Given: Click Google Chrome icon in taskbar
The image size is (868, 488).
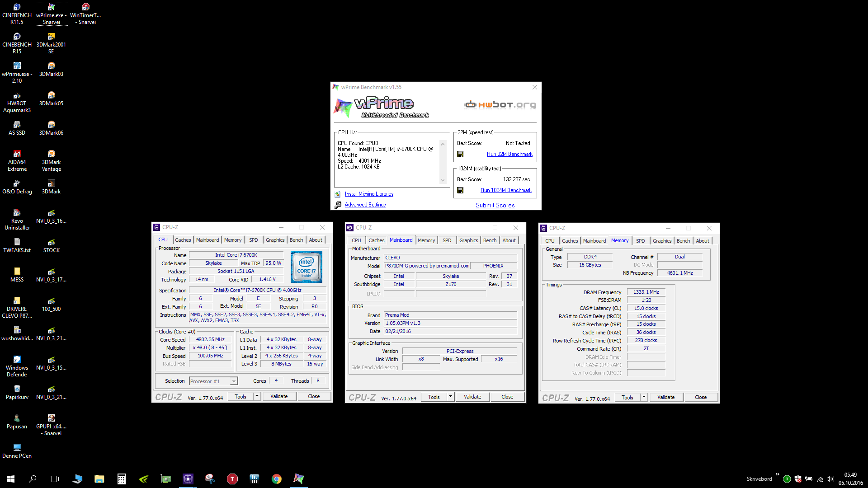Looking at the screenshot, I should click(277, 479).
